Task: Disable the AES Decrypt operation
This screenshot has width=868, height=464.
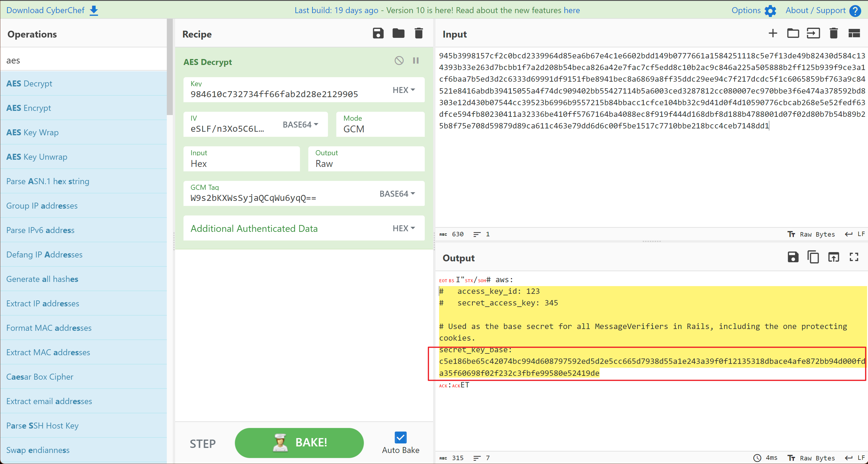Action: 399,61
